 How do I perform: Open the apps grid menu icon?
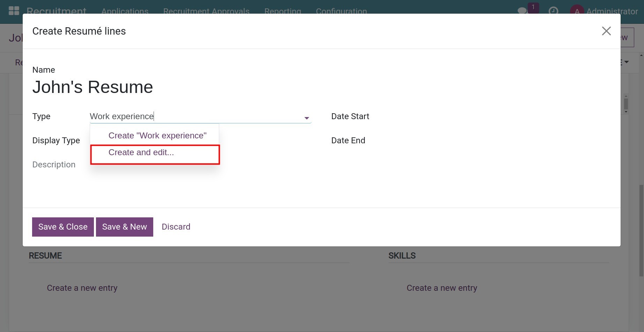14,10
